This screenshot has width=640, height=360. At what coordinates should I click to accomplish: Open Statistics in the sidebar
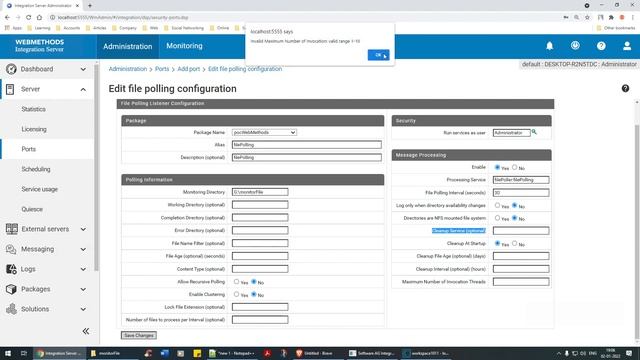33,109
